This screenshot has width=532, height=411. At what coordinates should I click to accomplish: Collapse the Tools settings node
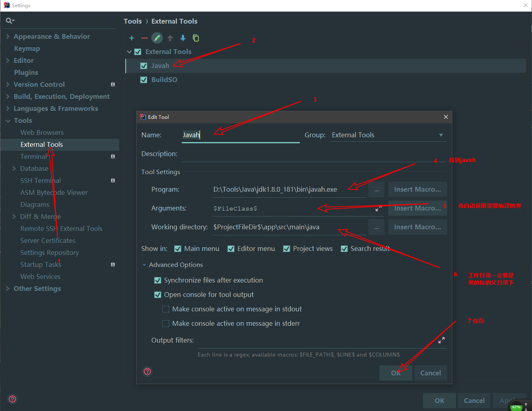point(8,120)
